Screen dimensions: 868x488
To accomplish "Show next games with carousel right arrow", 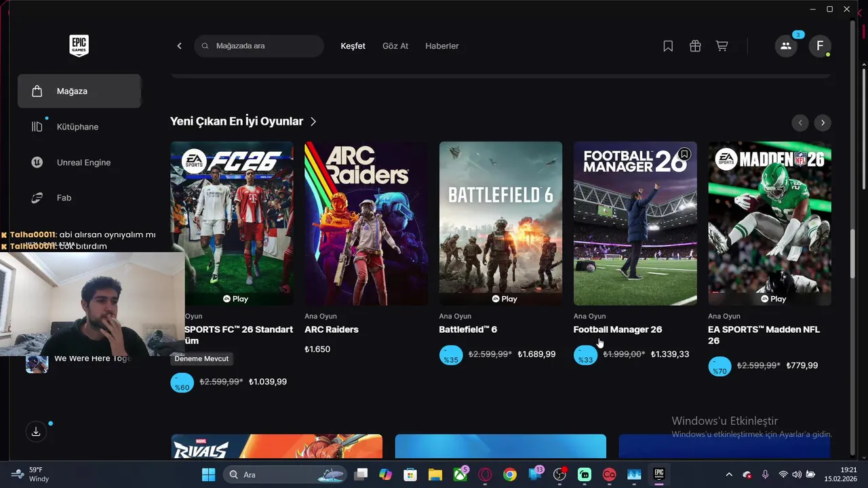I will (823, 123).
